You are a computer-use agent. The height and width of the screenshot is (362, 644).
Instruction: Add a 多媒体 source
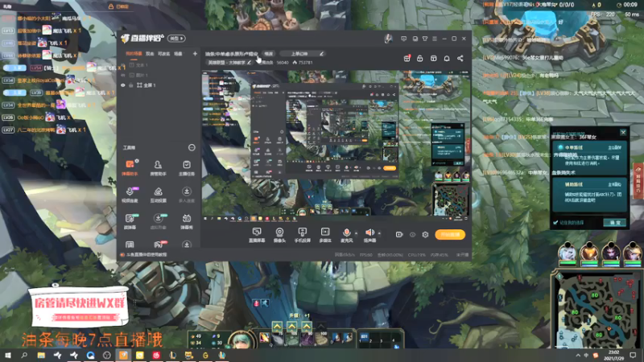pos(325,235)
